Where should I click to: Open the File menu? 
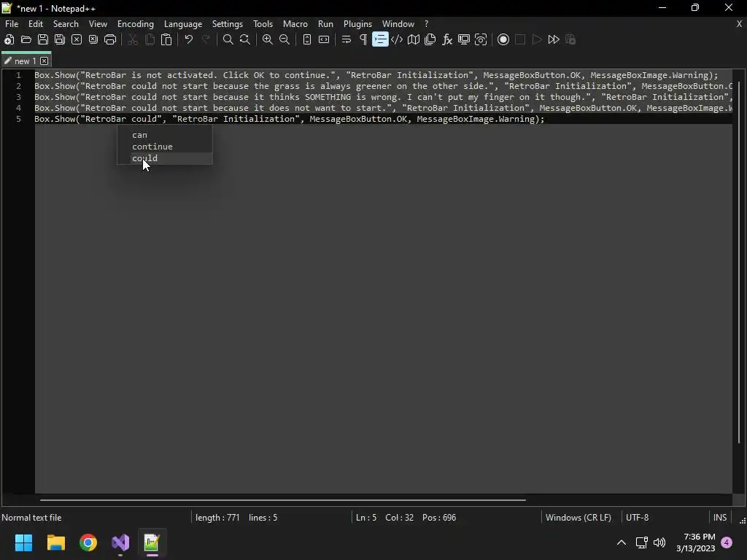click(x=12, y=24)
